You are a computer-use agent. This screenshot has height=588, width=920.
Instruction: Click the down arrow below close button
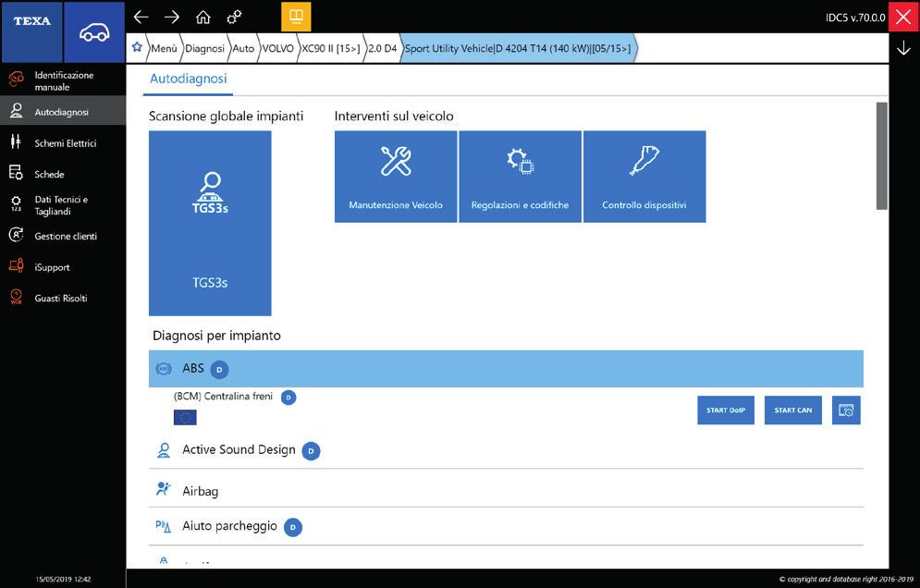pyautogui.click(x=903, y=48)
